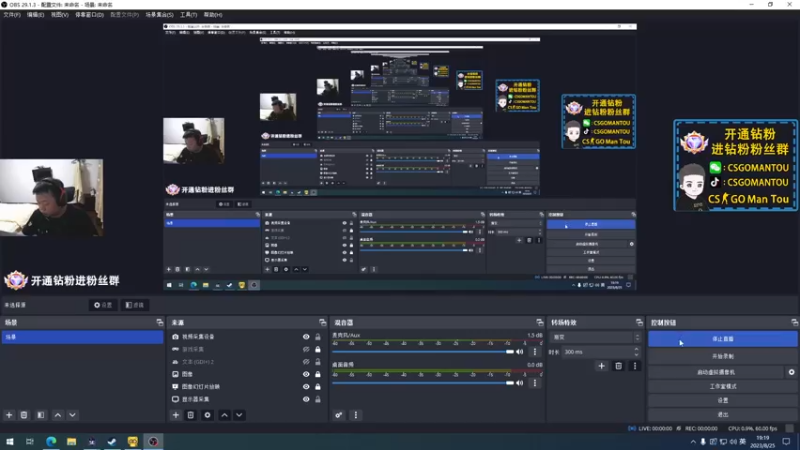
Task: Move selected source down in Sources panel
Action: (x=239, y=415)
